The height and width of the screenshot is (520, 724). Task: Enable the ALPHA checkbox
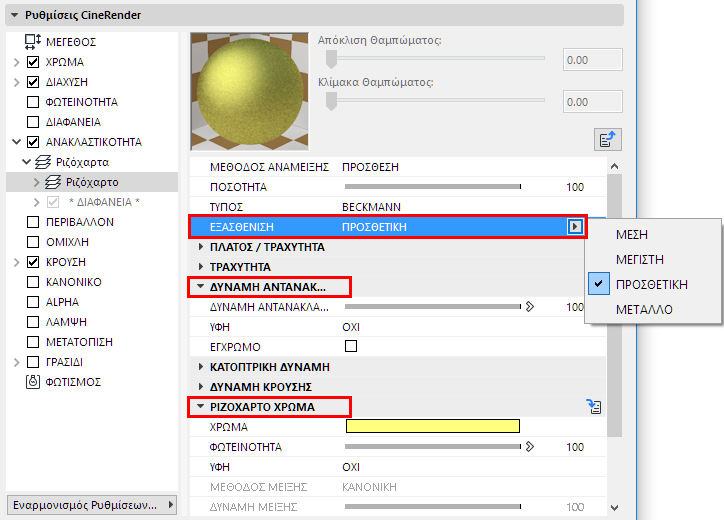[x=33, y=302]
